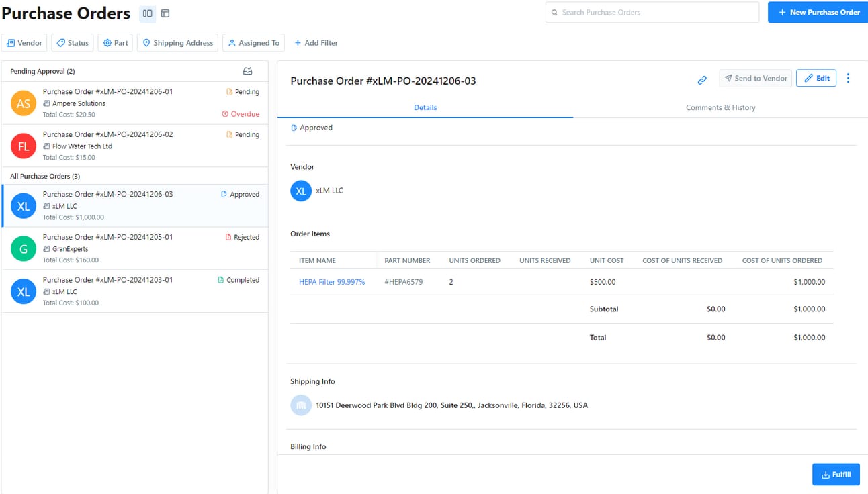Click the AS avatar for Ampere Solutions
This screenshot has width=868, height=494.
point(24,103)
